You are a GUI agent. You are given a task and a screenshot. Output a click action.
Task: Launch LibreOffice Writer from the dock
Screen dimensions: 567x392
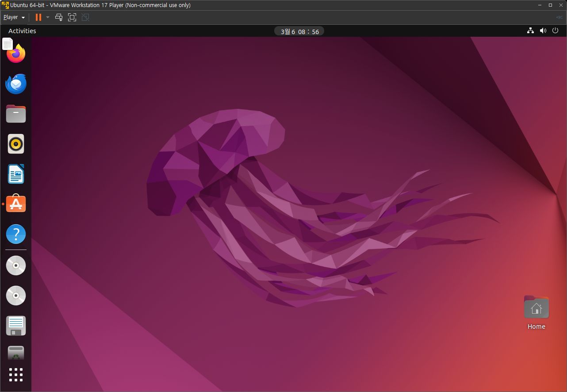pyautogui.click(x=15, y=174)
